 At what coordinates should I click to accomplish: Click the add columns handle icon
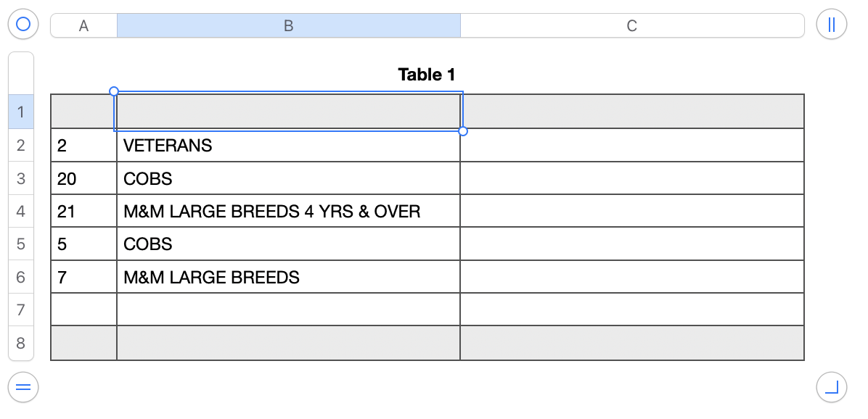pos(831,25)
